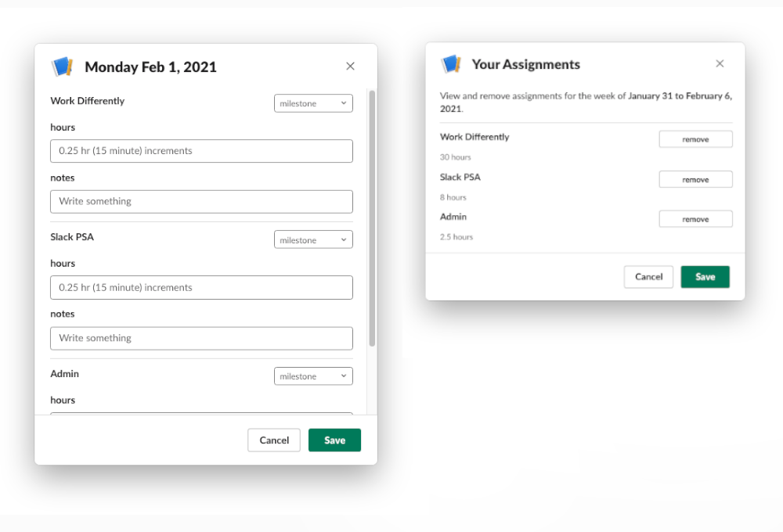Expand the milestone selector next to Admin
Image resolution: width=783 pixels, height=532 pixels.
pyautogui.click(x=313, y=376)
